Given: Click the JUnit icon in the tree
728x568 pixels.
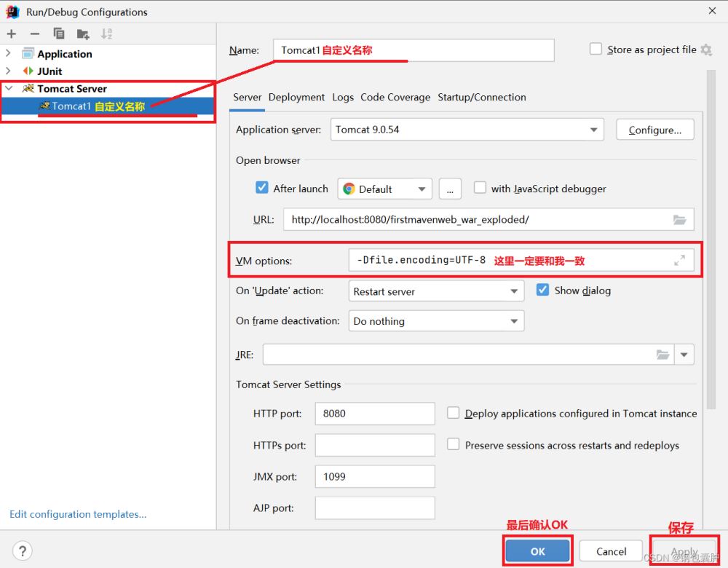Looking at the screenshot, I should pos(28,71).
